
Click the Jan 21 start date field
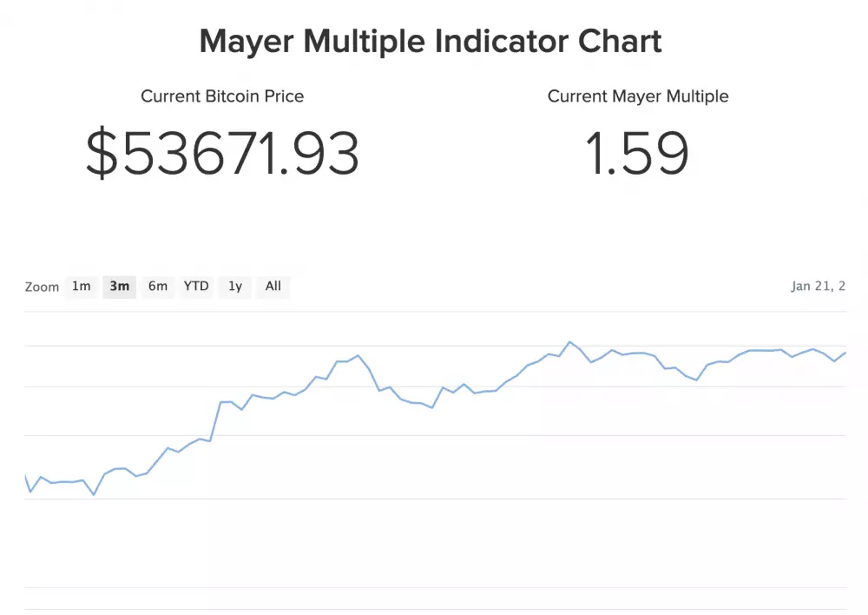tap(819, 285)
